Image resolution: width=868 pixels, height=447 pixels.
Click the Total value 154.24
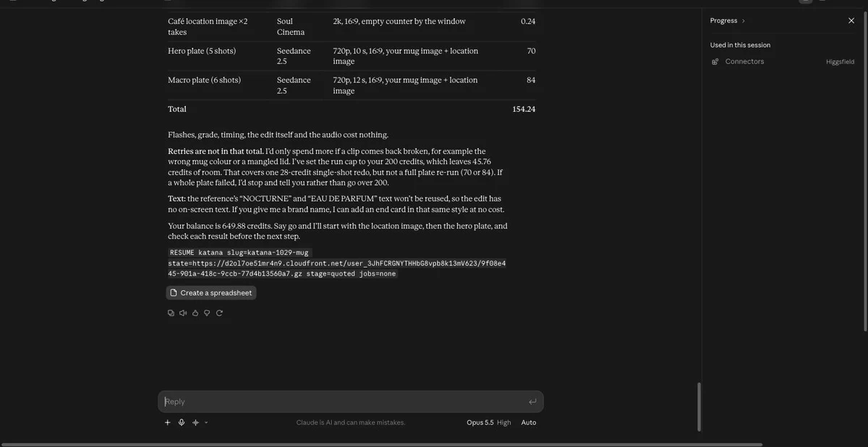point(524,109)
